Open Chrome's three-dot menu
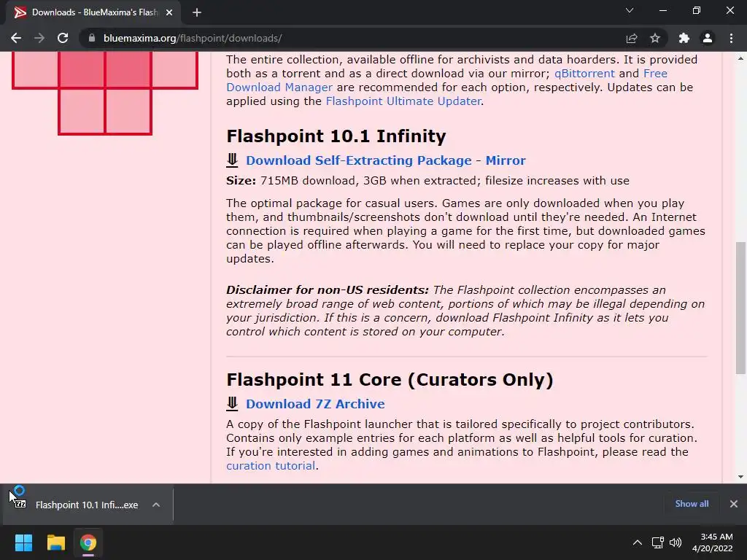 coord(731,38)
